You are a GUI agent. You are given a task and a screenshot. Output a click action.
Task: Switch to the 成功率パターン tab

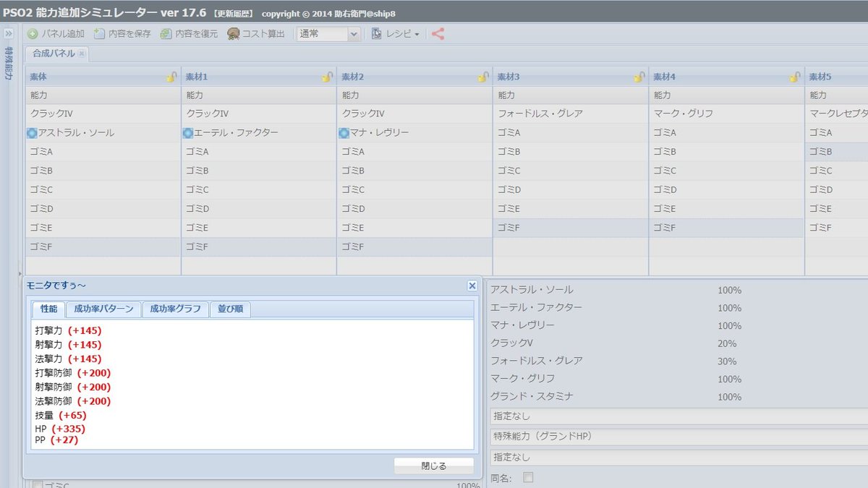(x=104, y=309)
